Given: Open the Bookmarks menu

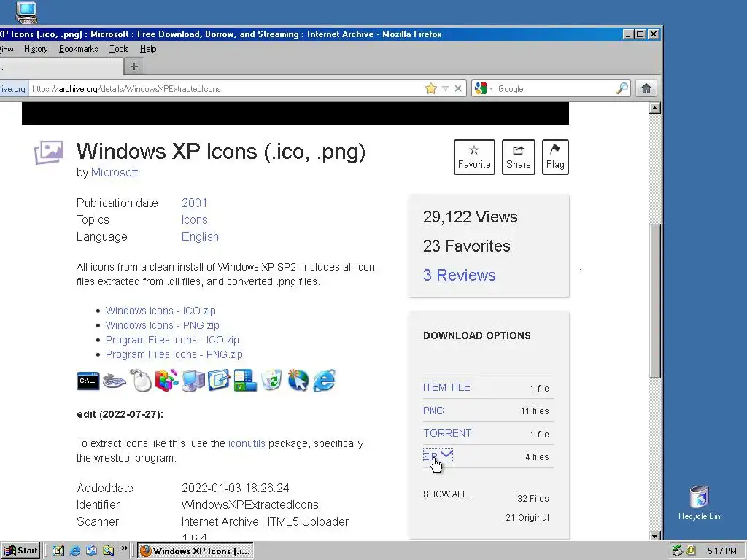Looking at the screenshot, I should tap(78, 49).
